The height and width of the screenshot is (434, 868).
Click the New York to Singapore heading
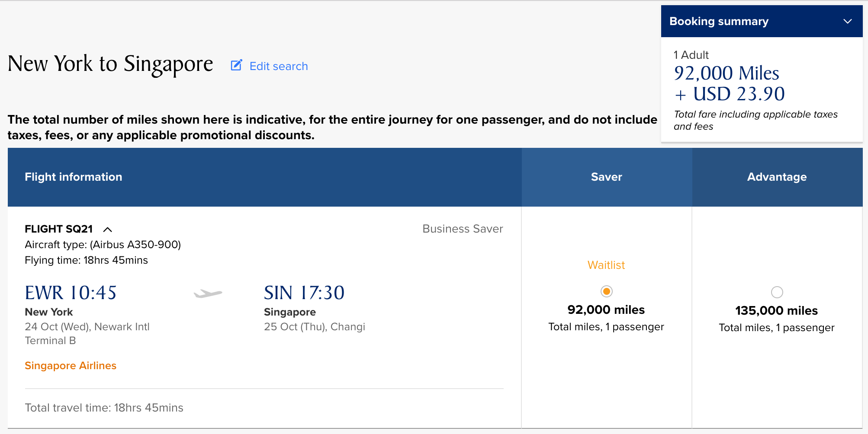coord(110,64)
